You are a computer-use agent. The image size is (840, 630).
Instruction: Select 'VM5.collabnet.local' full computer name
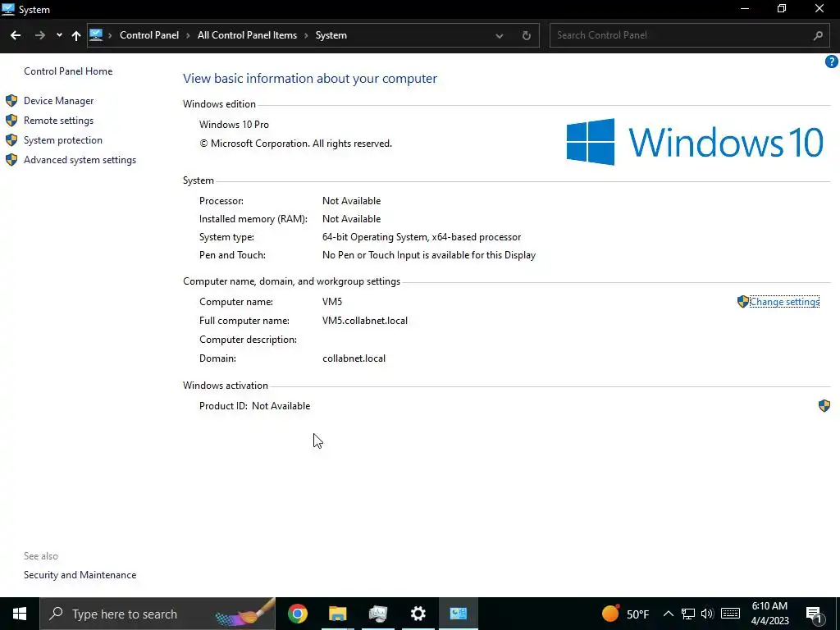click(365, 321)
